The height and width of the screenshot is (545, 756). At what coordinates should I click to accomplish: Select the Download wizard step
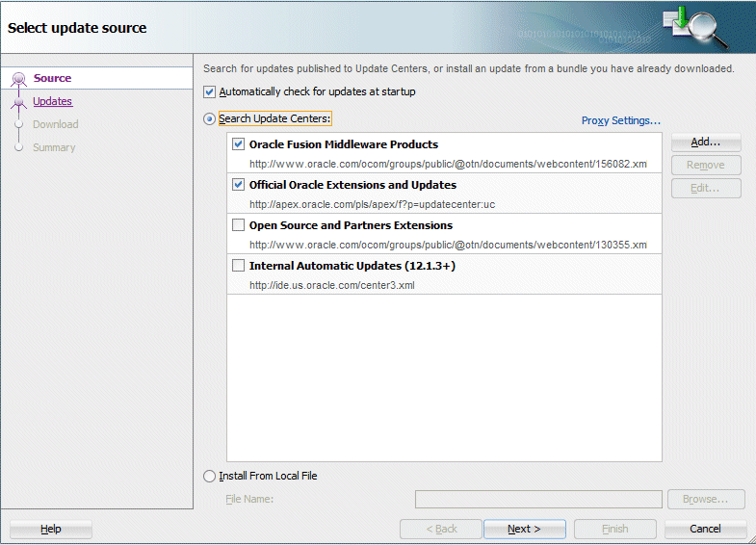pyautogui.click(x=56, y=124)
